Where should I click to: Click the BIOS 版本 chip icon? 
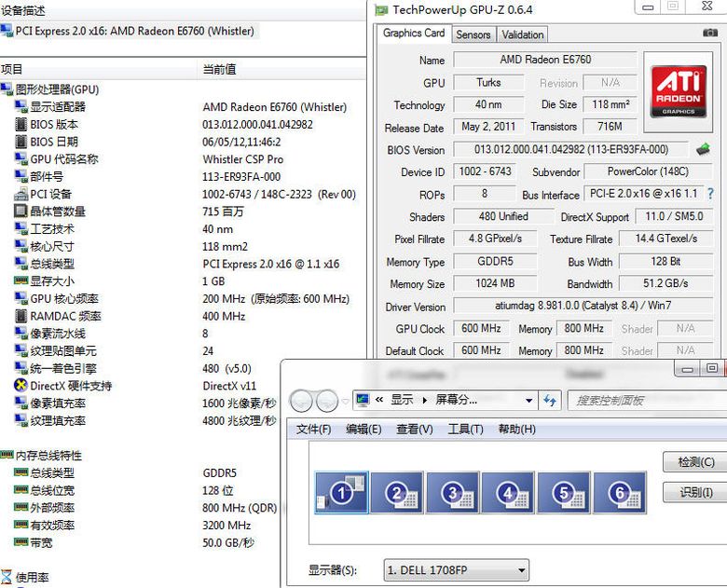pyautogui.click(x=21, y=124)
